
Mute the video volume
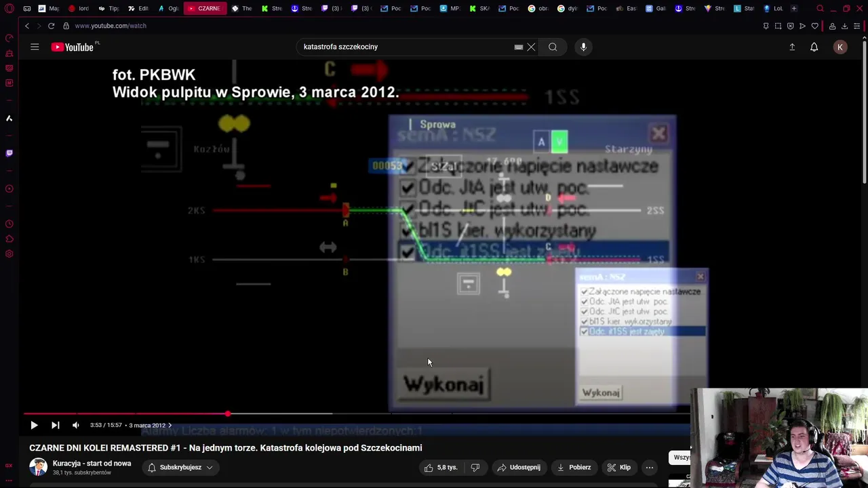click(x=76, y=425)
